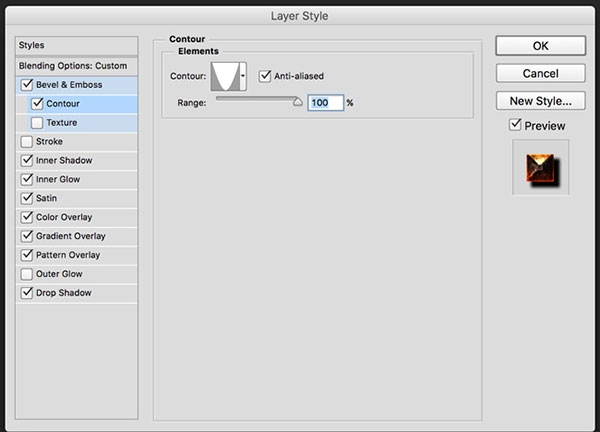
Task: Expand the contour preset picker arrow
Action: click(x=243, y=76)
